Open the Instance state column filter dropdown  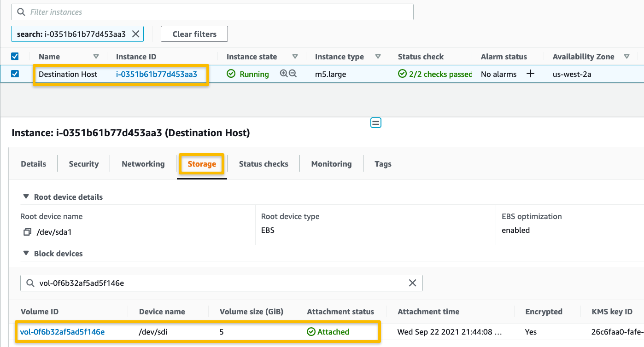pos(295,56)
